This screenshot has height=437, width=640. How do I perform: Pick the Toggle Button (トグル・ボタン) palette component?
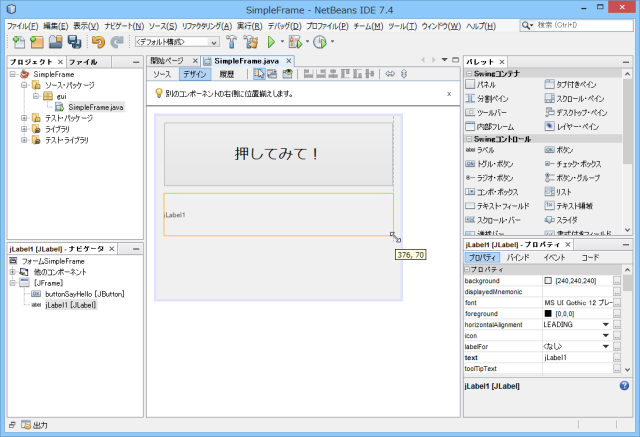489,164
